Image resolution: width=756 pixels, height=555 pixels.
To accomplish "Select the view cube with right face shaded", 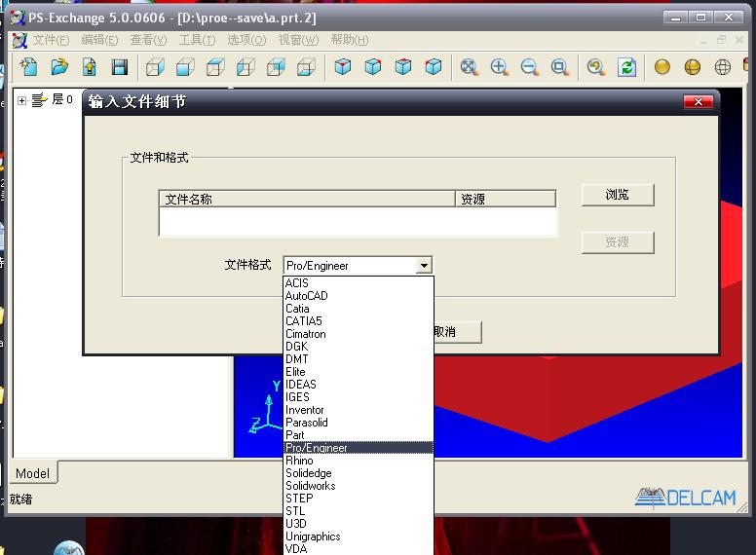I will [x=155, y=67].
